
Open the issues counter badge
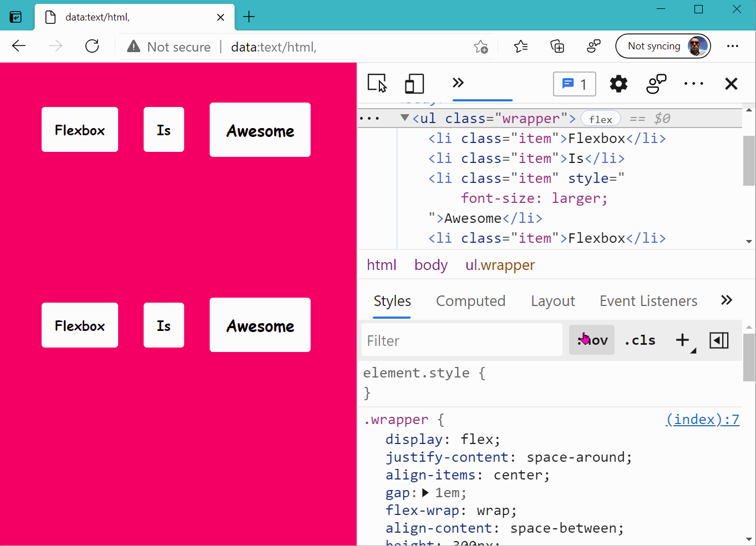(574, 84)
